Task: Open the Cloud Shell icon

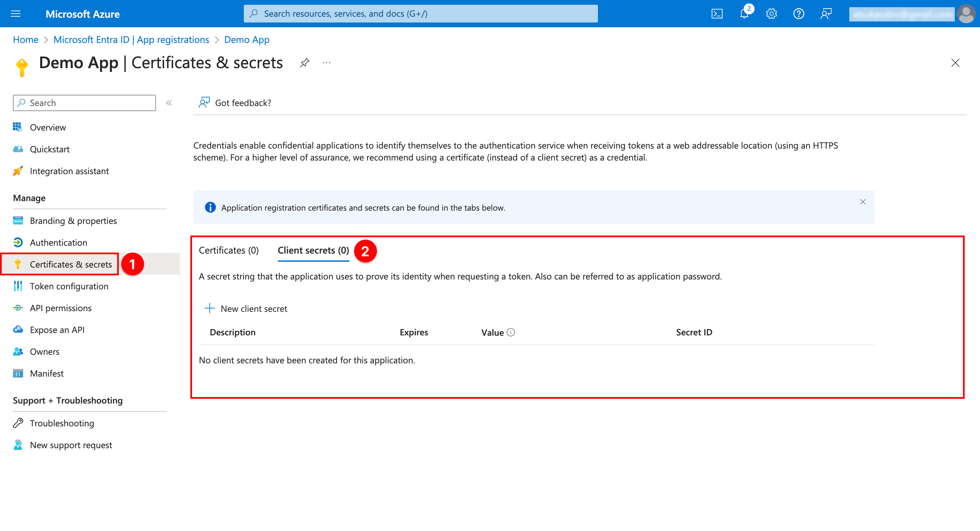Action: coord(717,14)
